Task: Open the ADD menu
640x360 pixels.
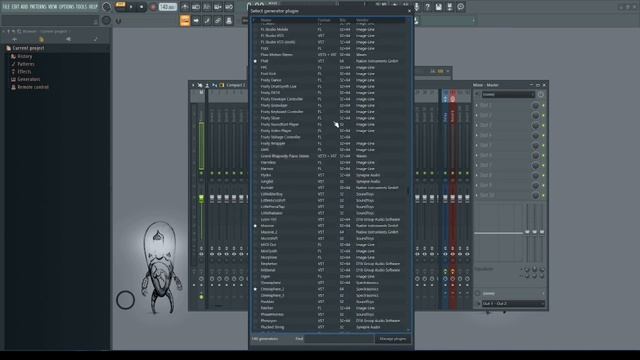Action: (x=24, y=7)
